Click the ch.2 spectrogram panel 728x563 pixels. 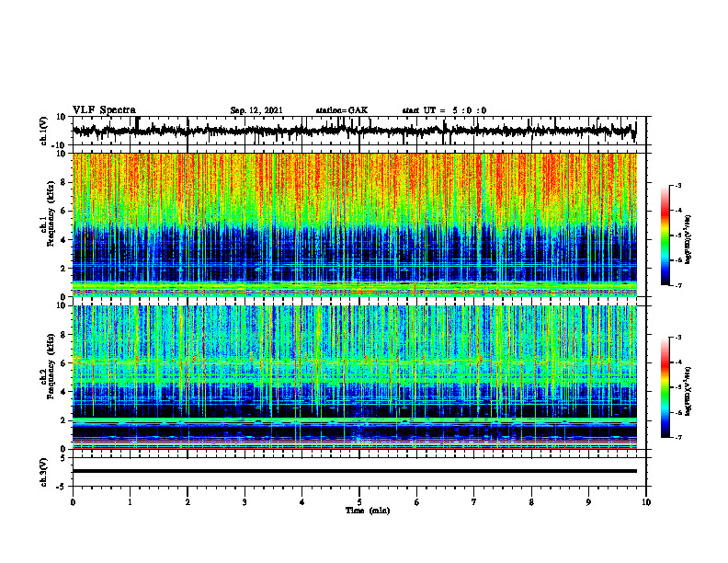(x=354, y=377)
